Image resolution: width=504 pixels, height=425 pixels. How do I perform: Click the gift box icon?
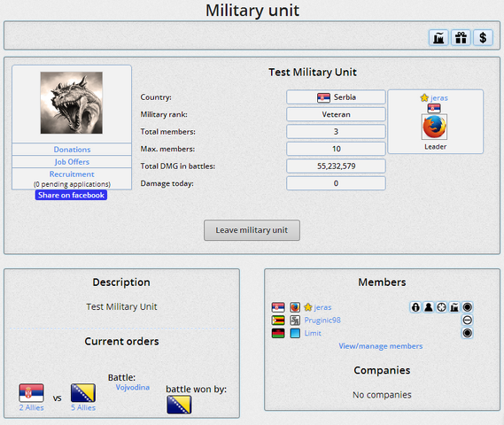pyautogui.click(x=461, y=38)
